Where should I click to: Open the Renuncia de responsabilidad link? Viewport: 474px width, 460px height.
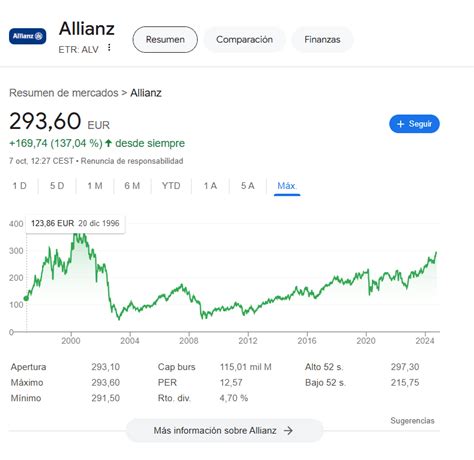pyautogui.click(x=132, y=161)
